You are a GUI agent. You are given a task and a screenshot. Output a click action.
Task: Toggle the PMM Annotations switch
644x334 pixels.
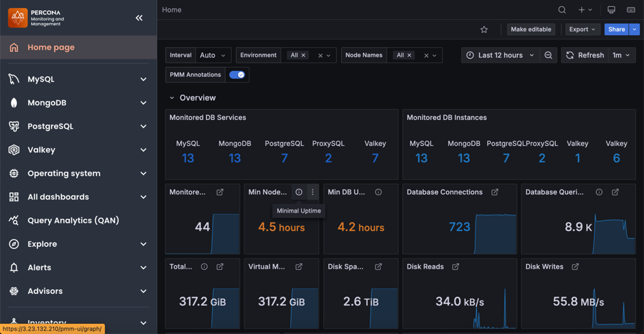pos(237,75)
